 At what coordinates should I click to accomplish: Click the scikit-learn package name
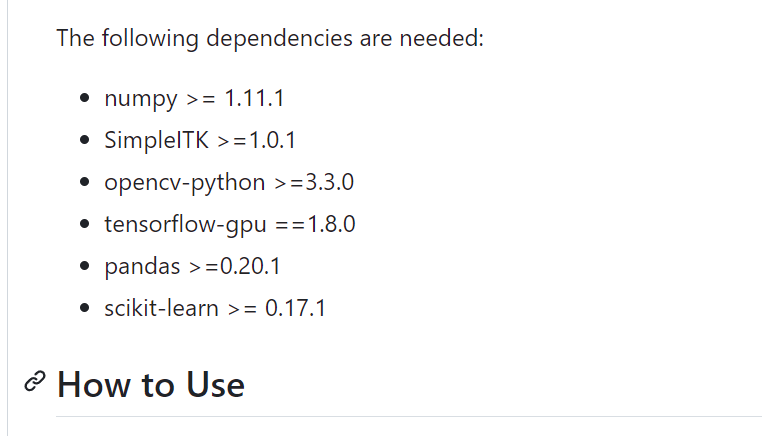pyautogui.click(x=161, y=308)
